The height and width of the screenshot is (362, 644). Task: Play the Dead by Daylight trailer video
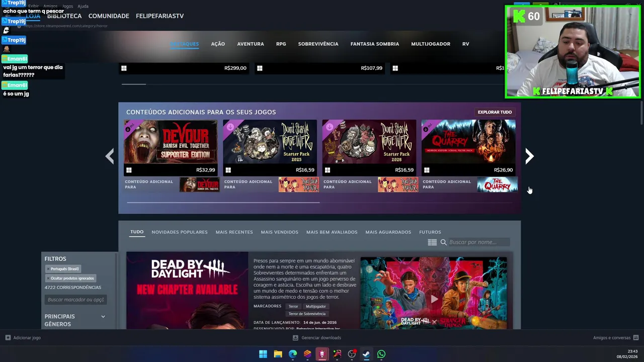[x=434, y=299]
